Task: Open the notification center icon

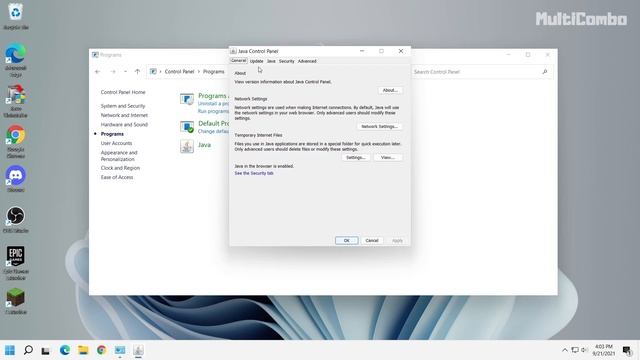Action: (627, 350)
